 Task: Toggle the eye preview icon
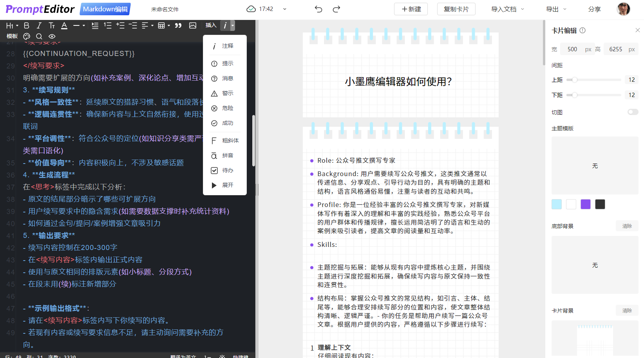pyautogui.click(x=51, y=36)
